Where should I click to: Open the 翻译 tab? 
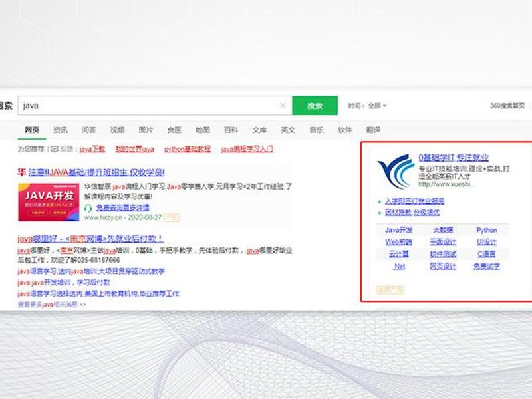(373, 130)
